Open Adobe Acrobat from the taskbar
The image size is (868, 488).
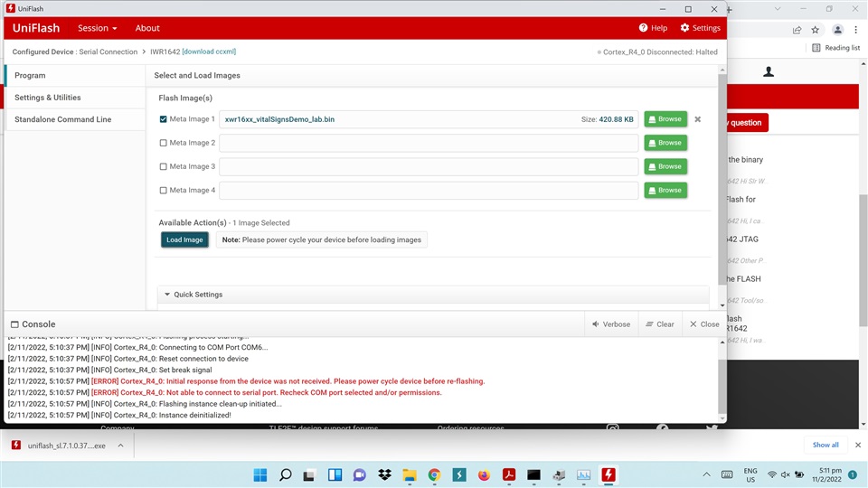509,474
